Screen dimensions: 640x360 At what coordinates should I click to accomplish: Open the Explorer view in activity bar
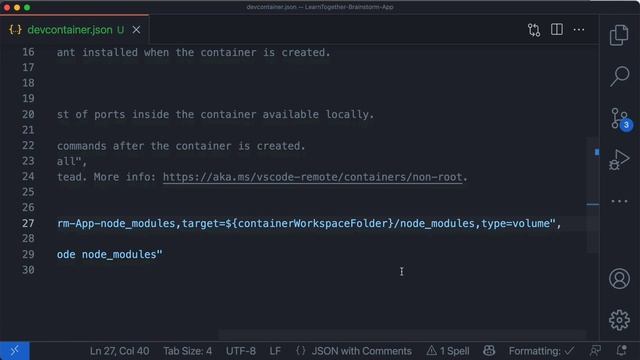[x=619, y=35]
